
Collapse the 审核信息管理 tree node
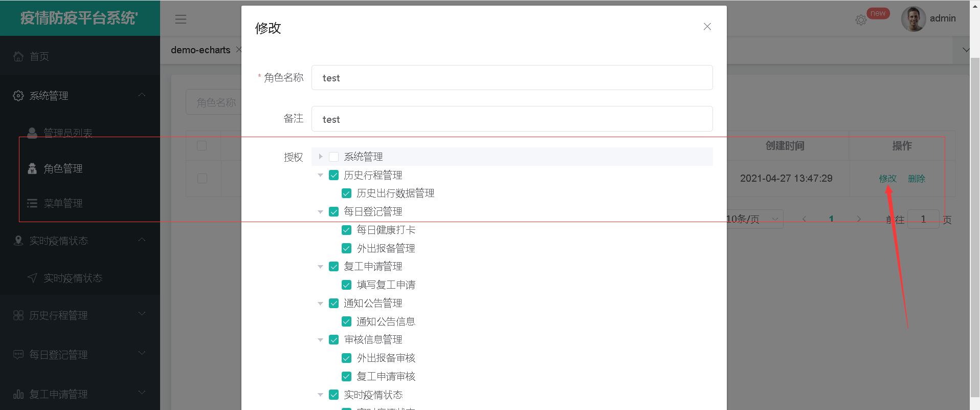click(x=321, y=340)
